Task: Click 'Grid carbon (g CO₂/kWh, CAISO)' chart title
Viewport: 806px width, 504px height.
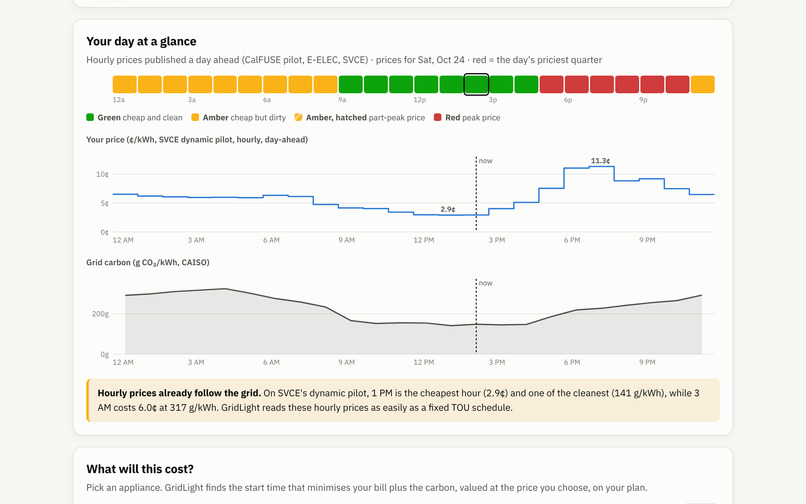Action: click(x=148, y=262)
